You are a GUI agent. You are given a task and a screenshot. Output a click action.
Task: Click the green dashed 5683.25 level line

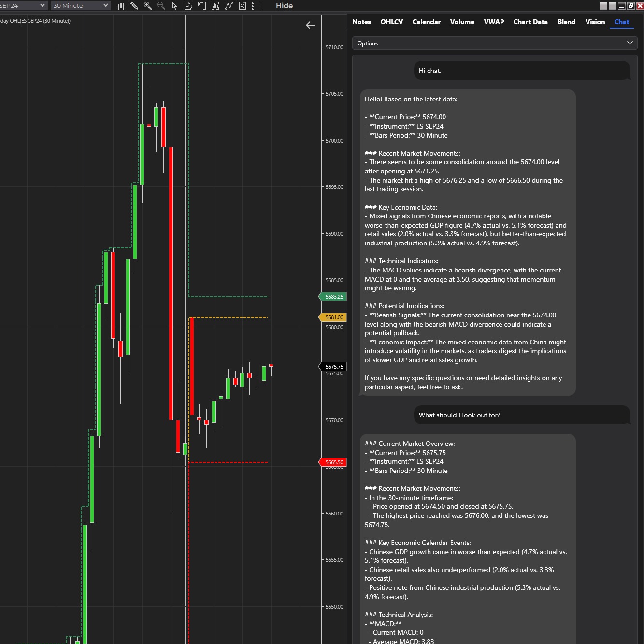click(x=228, y=297)
